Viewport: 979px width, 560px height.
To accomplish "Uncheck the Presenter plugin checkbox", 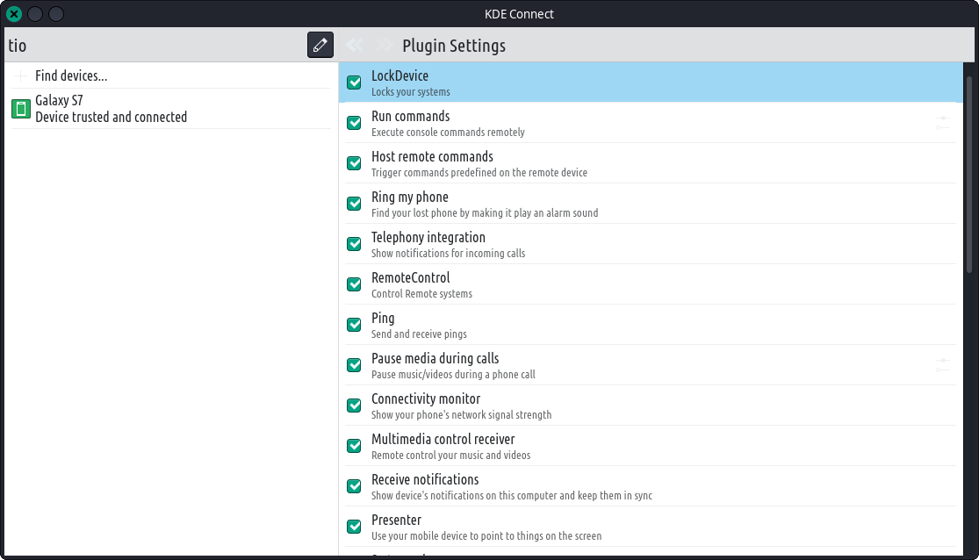I will click(354, 527).
